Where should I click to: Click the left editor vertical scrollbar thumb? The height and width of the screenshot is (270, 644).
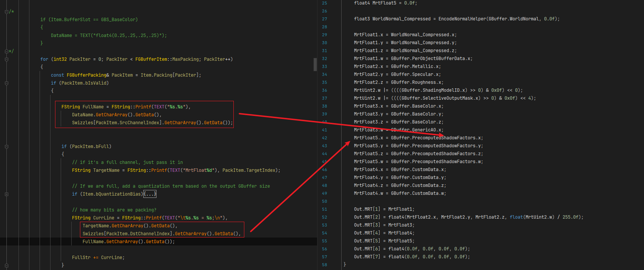[x=315, y=64]
